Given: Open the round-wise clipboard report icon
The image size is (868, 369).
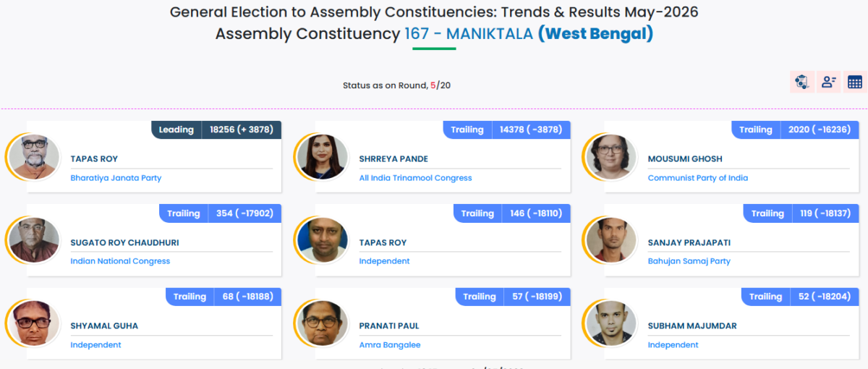Looking at the screenshot, I should pos(801,82).
